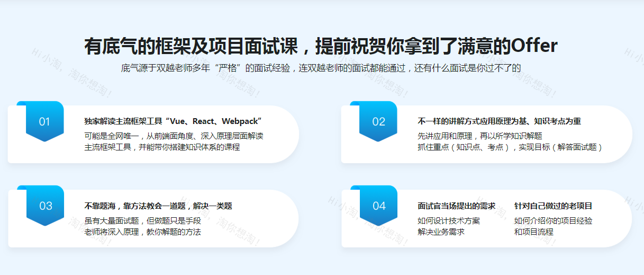Click the blue 02 badge icon
This screenshot has height=275, width=644.
(378, 121)
